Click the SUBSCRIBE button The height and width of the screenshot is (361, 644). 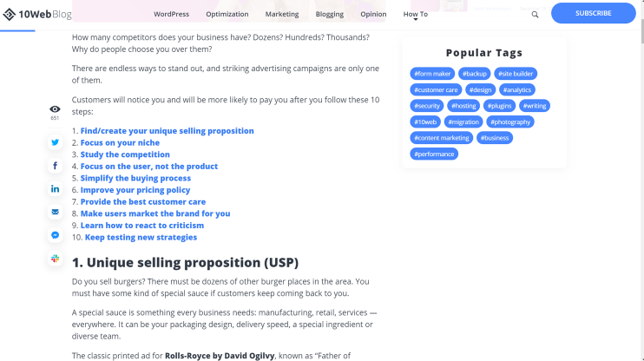tap(593, 13)
